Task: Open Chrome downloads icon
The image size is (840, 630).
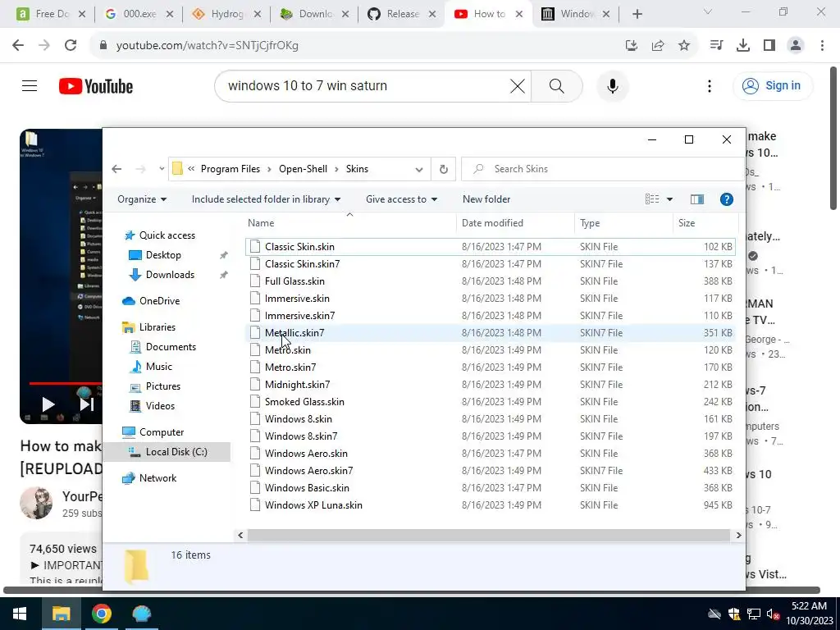Action: [743, 46]
